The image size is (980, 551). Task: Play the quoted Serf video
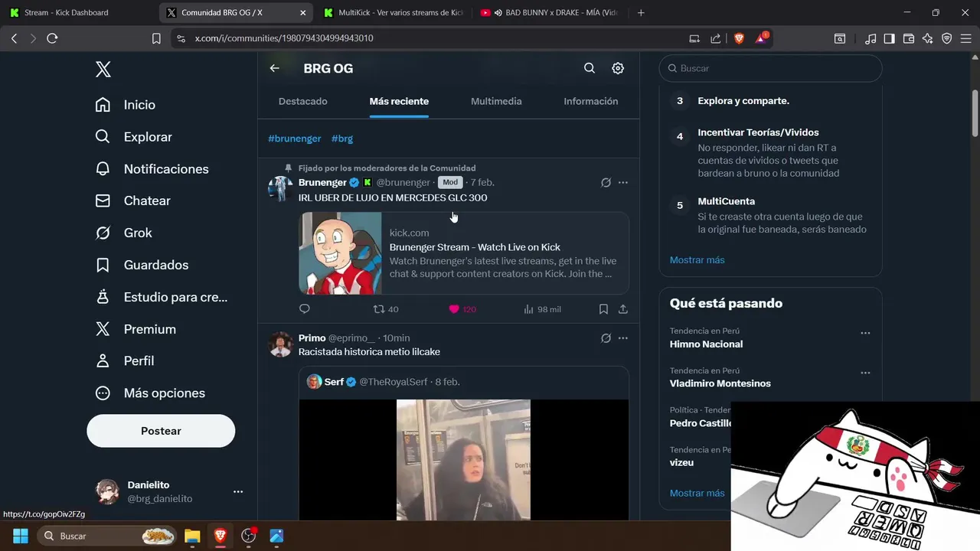tap(463, 459)
